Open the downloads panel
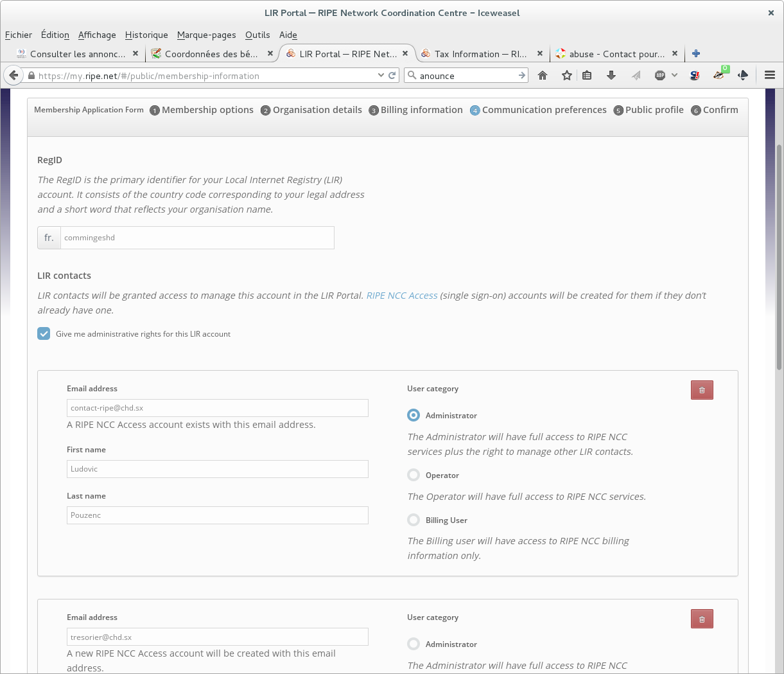The width and height of the screenshot is (784, 674). tap(611, 75)
